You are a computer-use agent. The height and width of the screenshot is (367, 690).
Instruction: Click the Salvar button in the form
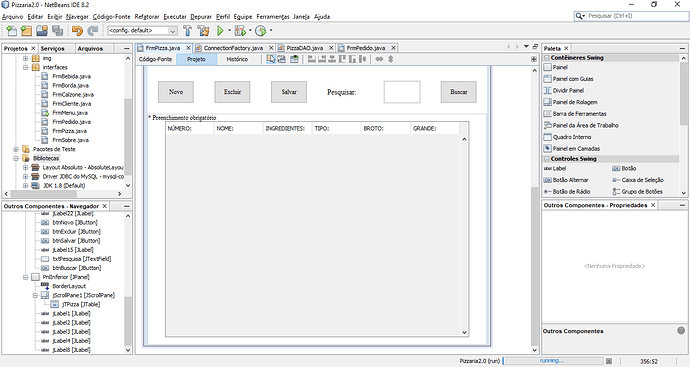[289, 92]
